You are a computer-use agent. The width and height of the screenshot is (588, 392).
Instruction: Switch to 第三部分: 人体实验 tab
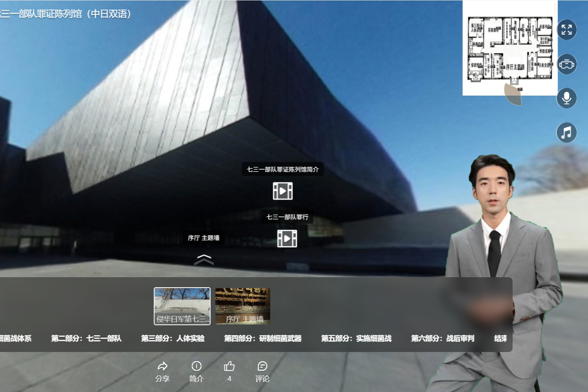(x=173, y=338)
